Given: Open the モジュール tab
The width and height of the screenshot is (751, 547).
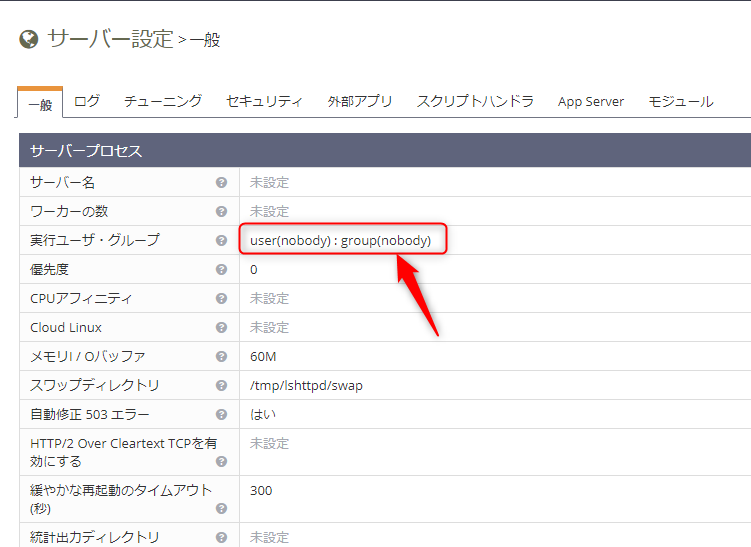Looking at the screenshot, I should pyautogui.click(x=680, y=101).
